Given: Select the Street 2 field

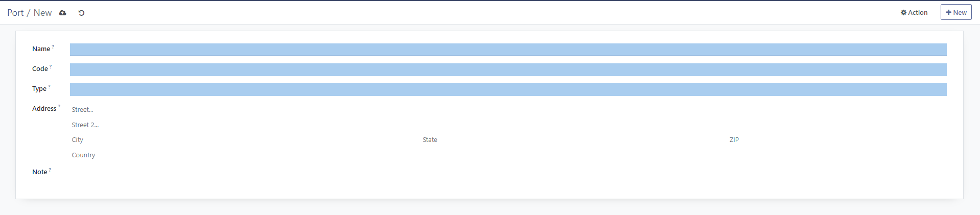Looking at the screenshot, I should tap(508, 125).
